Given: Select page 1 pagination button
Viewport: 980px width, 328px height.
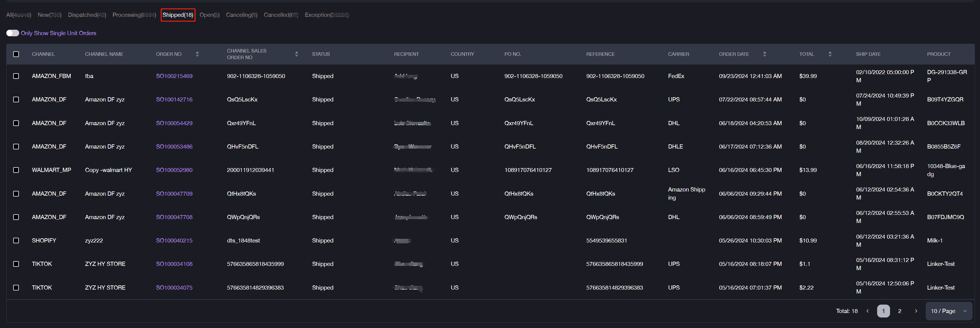Looking at the screenshot, I should point(883,311).
